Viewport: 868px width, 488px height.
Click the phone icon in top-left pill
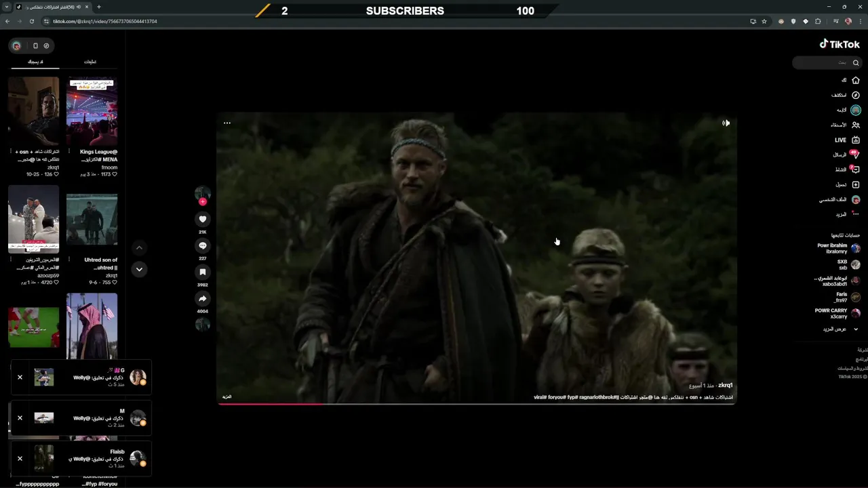(35, 45)
